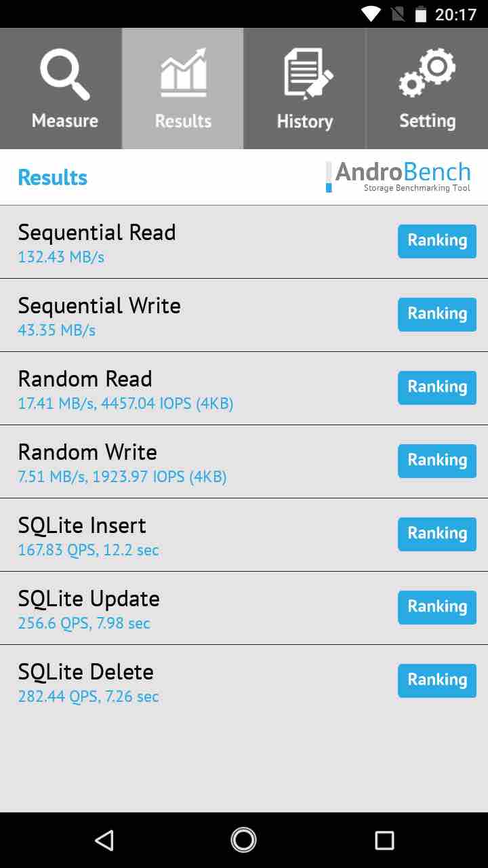Viewport: 488px width, 868px height.
Task: Open Ranking for SQLite Delete
Action: pos(436,681)
